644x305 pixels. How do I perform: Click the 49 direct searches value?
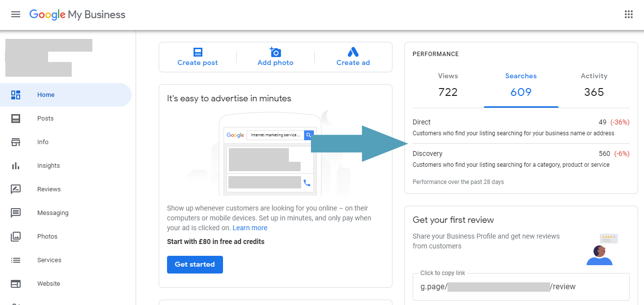click(603, 122)
